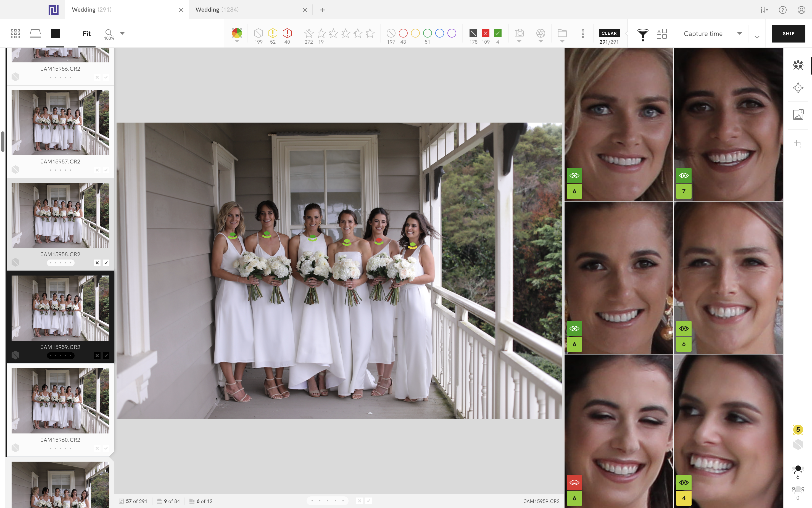Expand folder filter dropdown arrow
Image resolution: width=812 pixels, height=508 pixels.
point(562,42)
